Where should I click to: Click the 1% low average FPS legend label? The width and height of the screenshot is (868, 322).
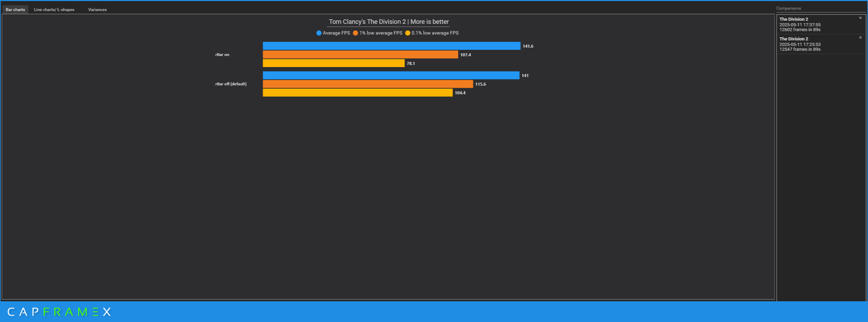click(x=381, y=33)
